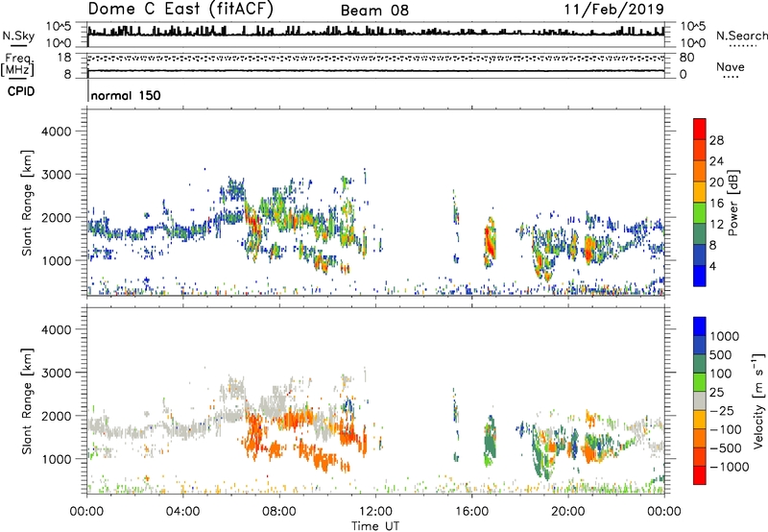This screenshot has width=768, height=532.
Task: Click the "20:00" time tick label
Action: (568, 512)
